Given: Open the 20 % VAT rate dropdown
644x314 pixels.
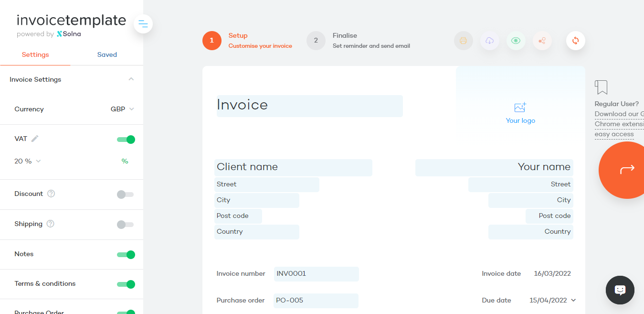Looking at the screenshot, I should coord(28,161).
